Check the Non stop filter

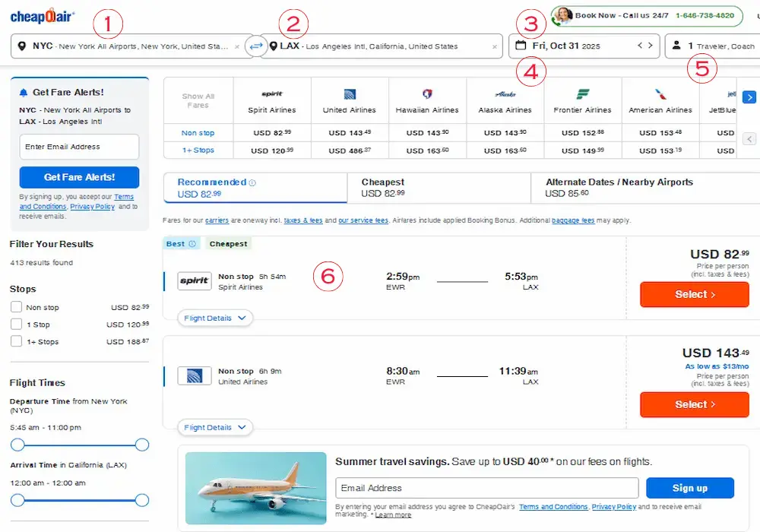coord(16,307)
